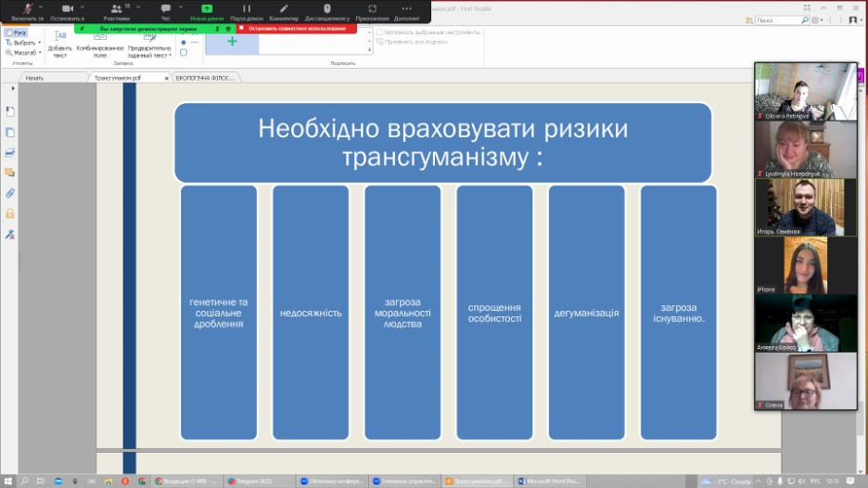Click Игорь Семёнов's video thumbnail
The height and width of the screenshot is (488, 868).
pyautogui.click(x=806, y=207)
